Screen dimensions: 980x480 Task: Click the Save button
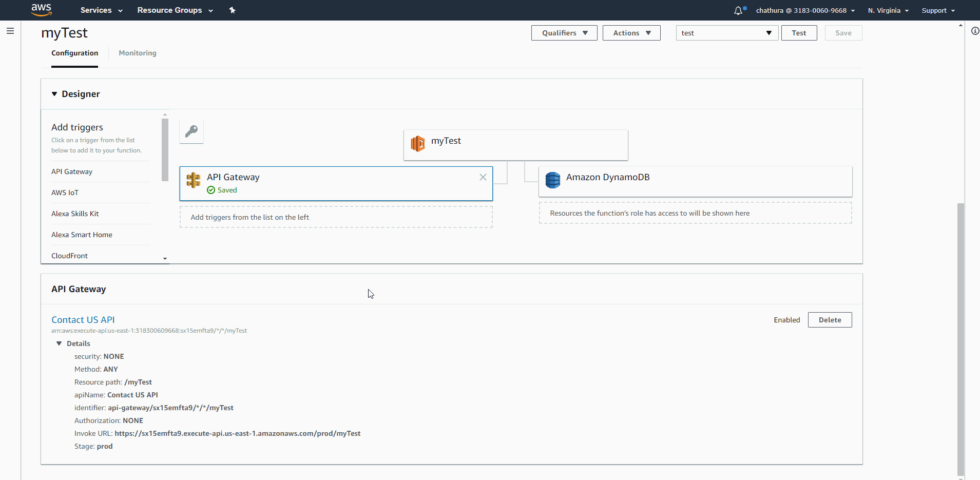[843, 33]
